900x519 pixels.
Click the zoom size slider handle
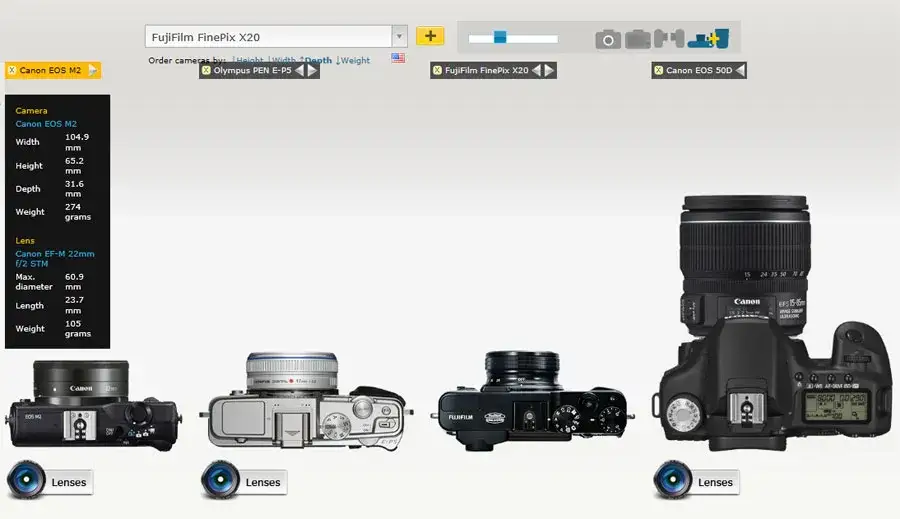coord(500,38)
